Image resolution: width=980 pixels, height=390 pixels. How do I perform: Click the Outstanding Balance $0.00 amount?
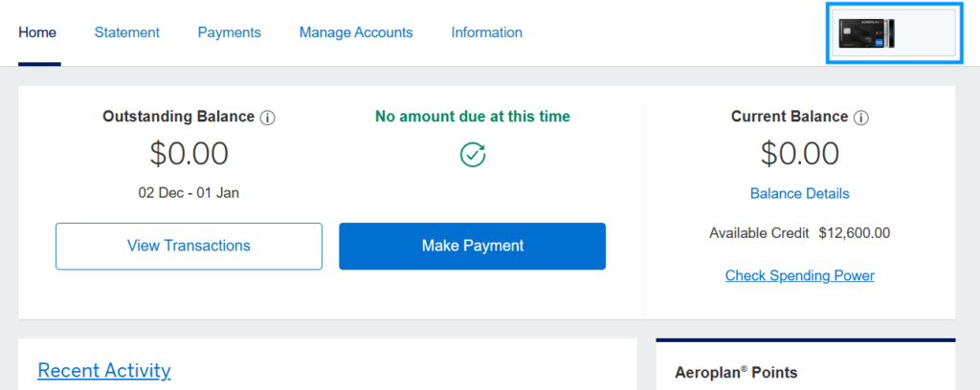pos(189,153)
